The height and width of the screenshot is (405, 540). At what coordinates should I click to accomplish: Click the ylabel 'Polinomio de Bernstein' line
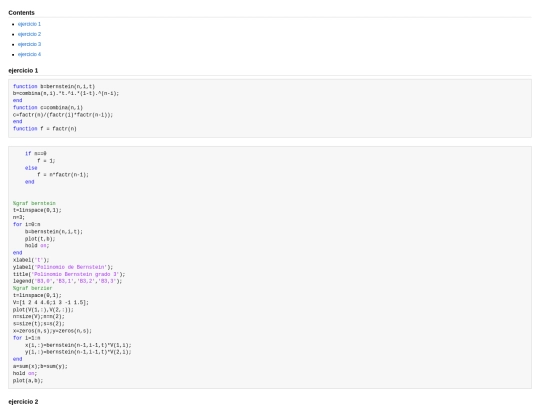pyautogui.click(x=63, y=267)
